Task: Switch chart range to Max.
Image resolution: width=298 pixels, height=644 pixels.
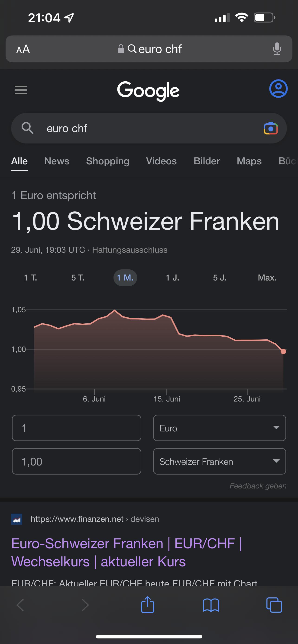Action: 267,278
